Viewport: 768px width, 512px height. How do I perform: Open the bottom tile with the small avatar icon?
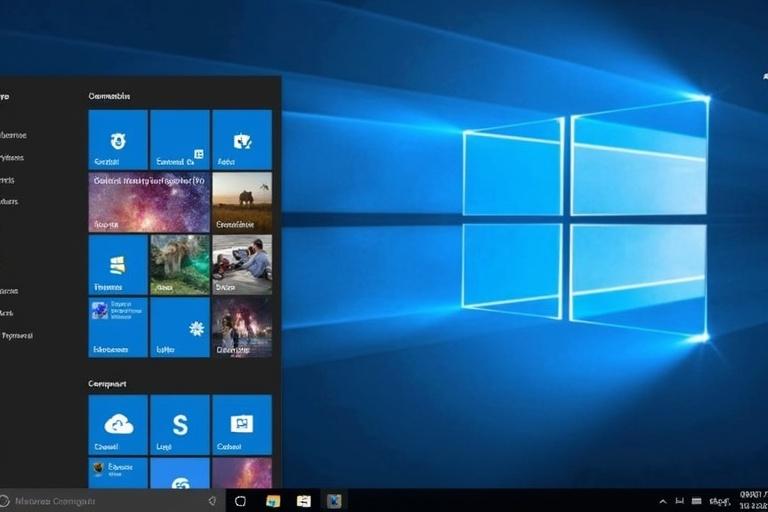(118, 473)
